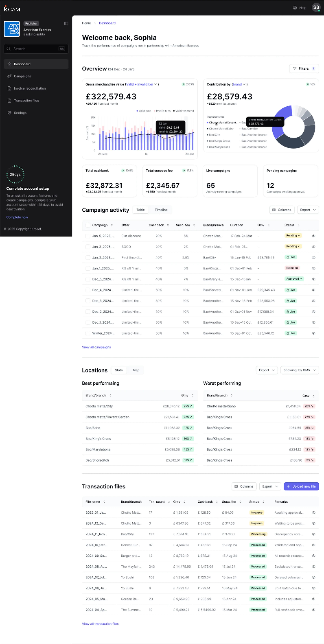Click the Campaigns rocket icon in the sidebar
Screen dimensions: 324x644
coord(10,76)
